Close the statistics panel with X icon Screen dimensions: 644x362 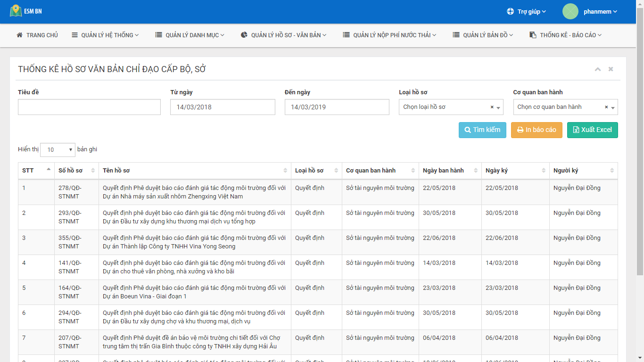(x=611, y=69)
